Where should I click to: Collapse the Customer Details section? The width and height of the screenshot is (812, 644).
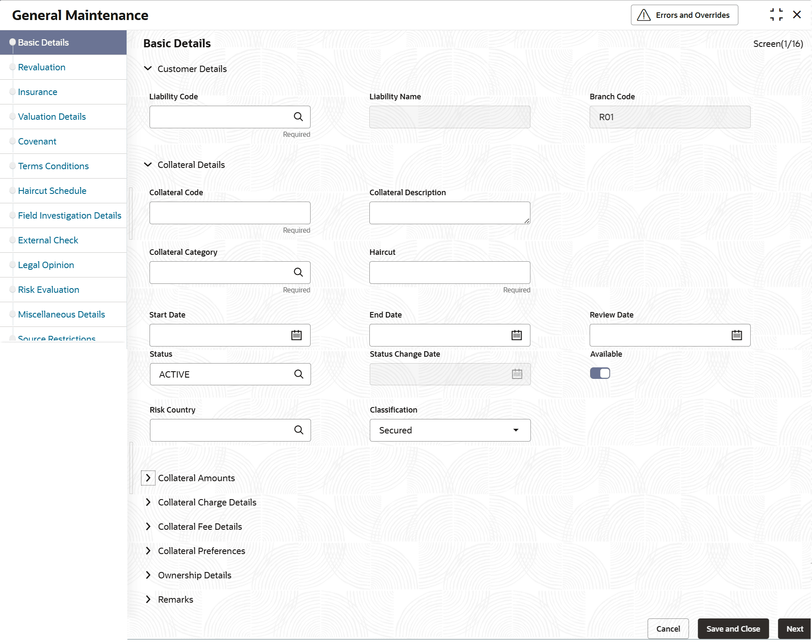point(148,69)
